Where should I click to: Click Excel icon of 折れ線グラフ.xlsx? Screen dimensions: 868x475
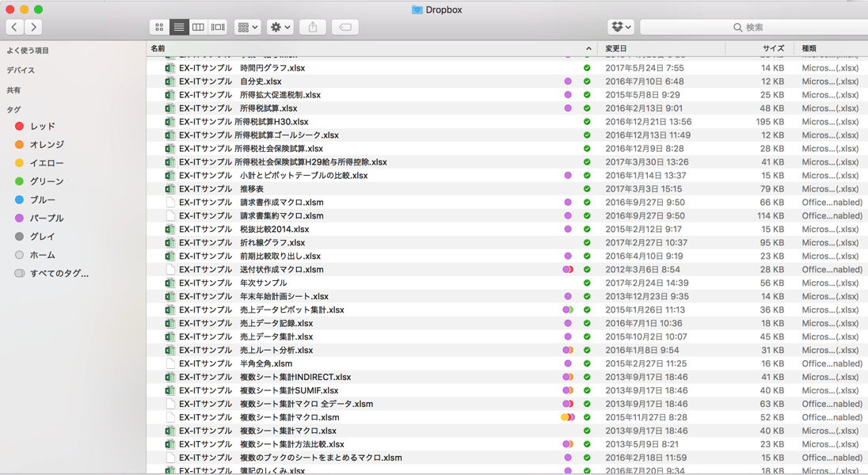pyautogui.click(x=170, y=242)
